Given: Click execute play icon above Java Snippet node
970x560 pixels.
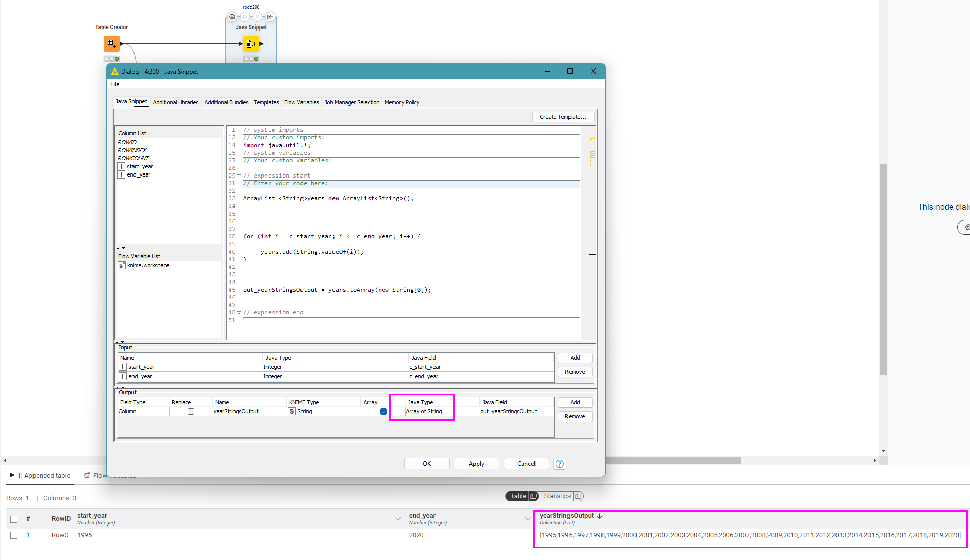Looking at the screenshot, I should pyautogui.click(x=245, y=17).
